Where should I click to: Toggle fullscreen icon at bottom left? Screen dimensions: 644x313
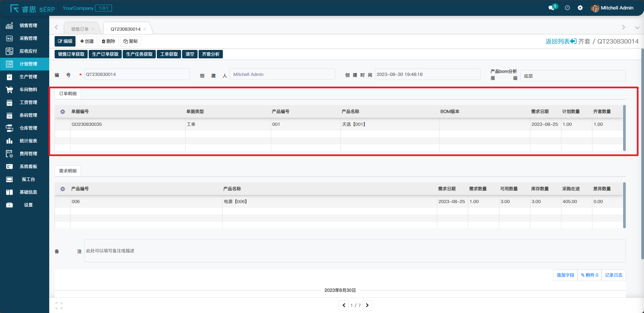59,306
